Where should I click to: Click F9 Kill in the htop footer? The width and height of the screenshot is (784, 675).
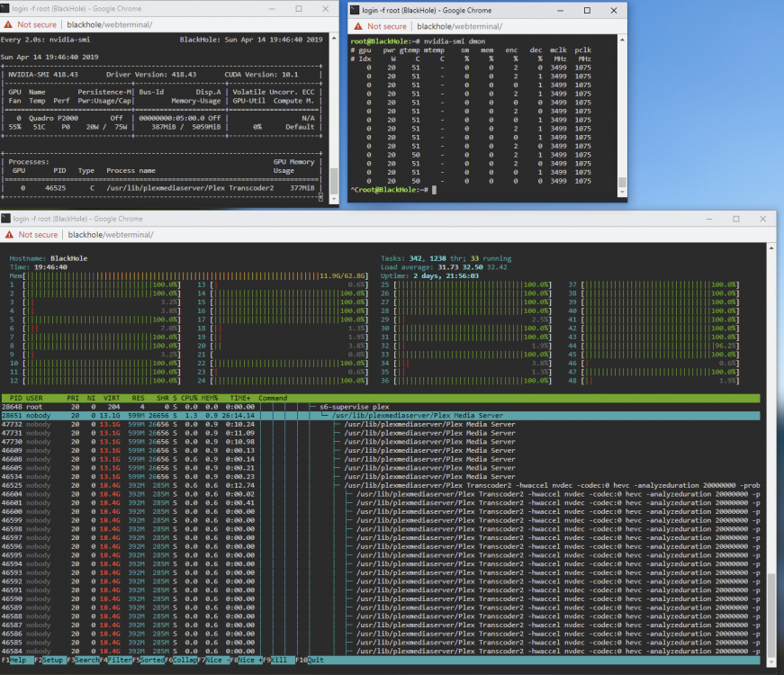[275, 660]
